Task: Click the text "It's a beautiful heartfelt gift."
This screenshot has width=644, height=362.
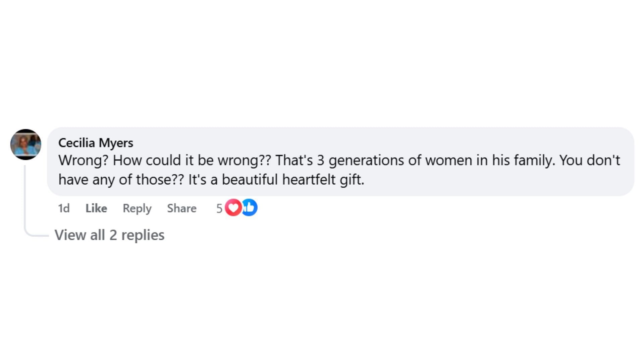Action: point(276,180)
